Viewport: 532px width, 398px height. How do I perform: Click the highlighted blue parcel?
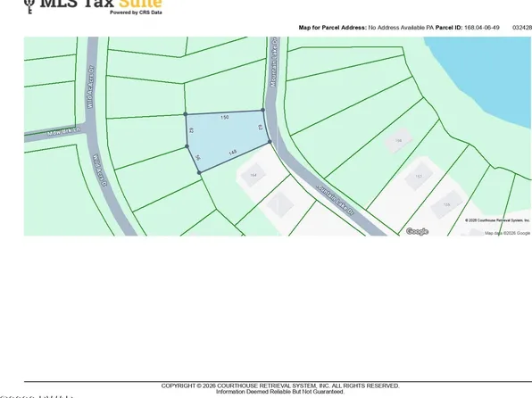(x=226, y=139)
